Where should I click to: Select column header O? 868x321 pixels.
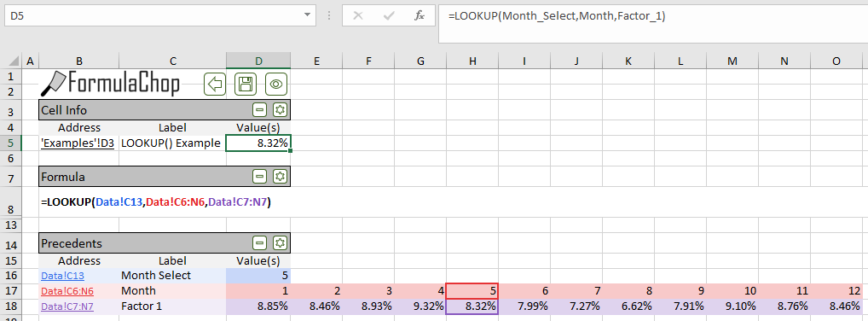[x=836, y=61]
